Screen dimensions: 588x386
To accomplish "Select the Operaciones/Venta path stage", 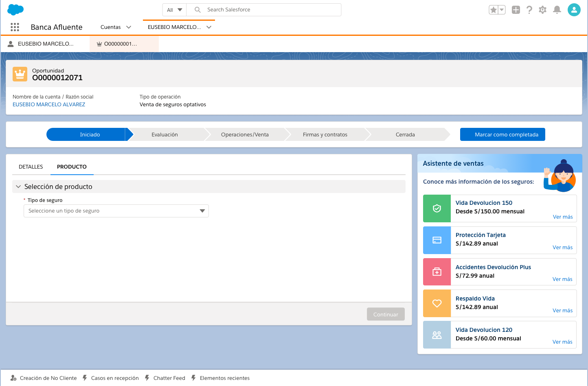I will tap(245, 134).
